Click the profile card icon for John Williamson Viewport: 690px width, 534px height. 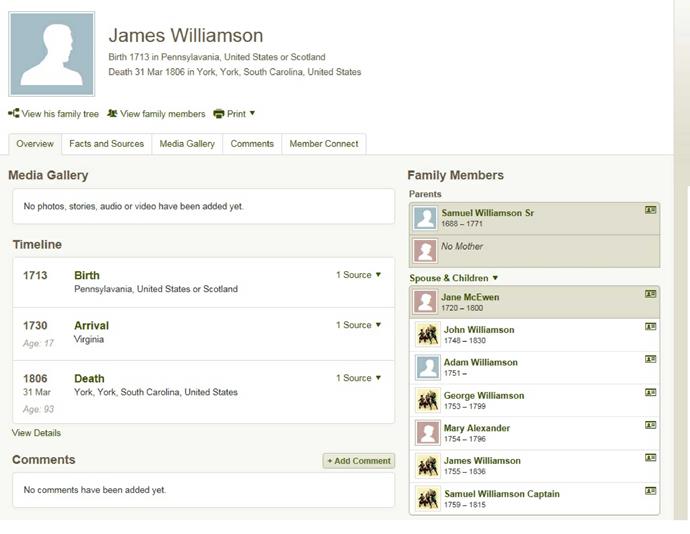pyautogui.click(x=650, y=327)
